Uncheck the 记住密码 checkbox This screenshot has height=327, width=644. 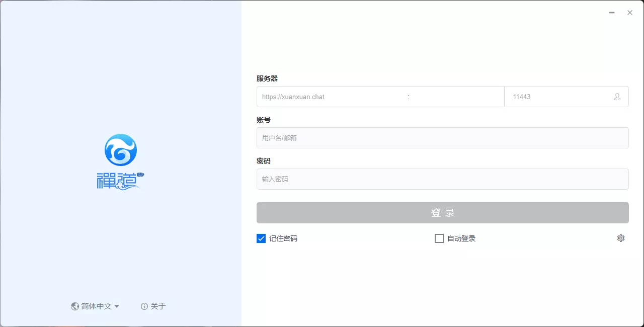point(261,238)
